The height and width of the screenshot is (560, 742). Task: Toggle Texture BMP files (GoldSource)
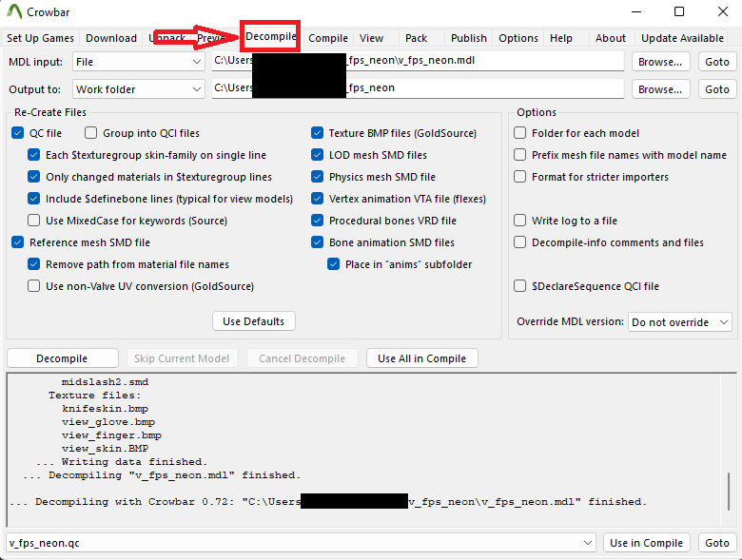[x=317, y=133]
